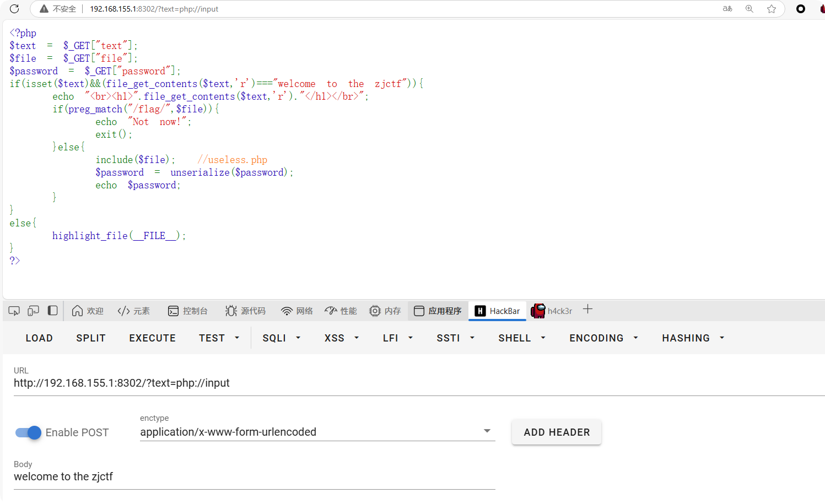This screenshot has height=504, width=825.
Task: Click the zoom magnifier icon in address bar
Action: [x=749, y=9]
